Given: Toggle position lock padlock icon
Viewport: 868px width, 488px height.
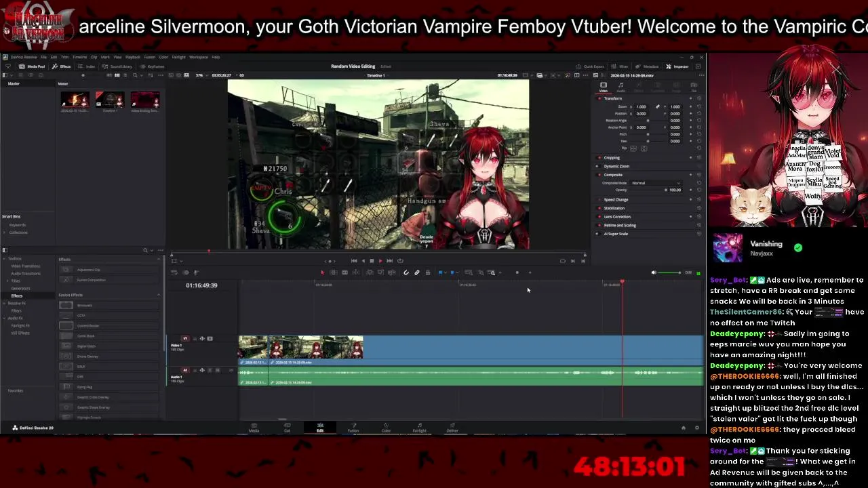Looking at the screenshot, I should 428,272.
